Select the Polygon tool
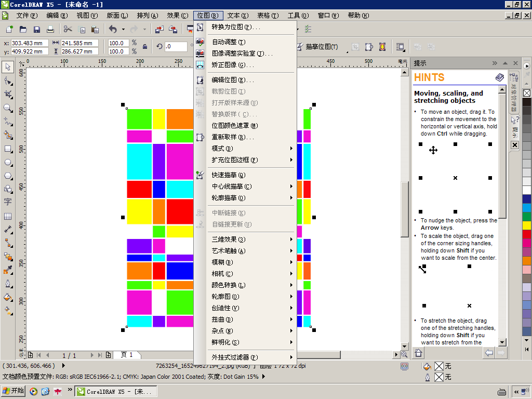 [8, 176]
